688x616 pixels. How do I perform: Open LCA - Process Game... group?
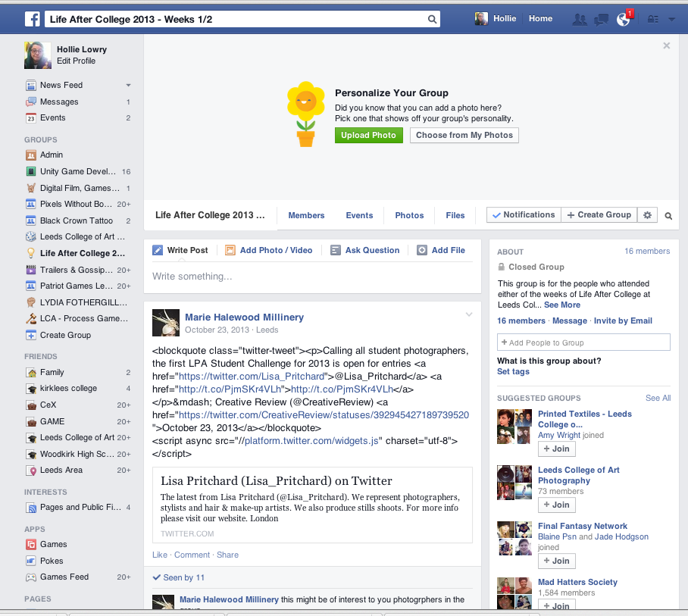(78, 318)
